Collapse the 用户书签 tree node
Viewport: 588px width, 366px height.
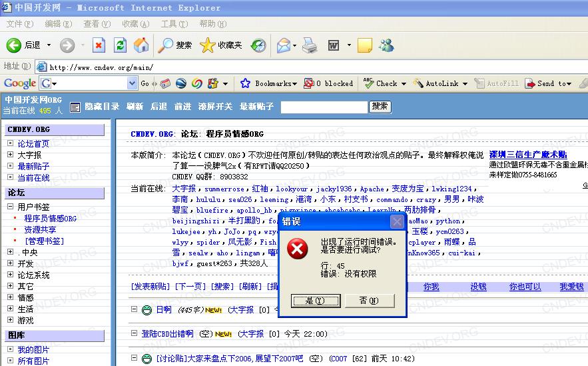[x=10, y=207]
